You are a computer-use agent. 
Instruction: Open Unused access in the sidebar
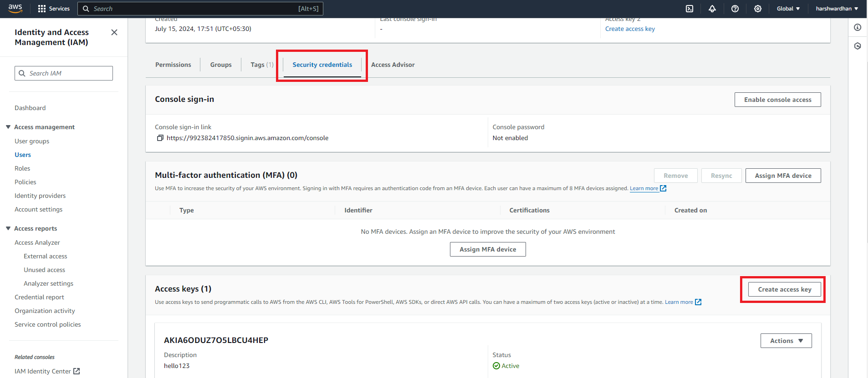coord(45,270)
